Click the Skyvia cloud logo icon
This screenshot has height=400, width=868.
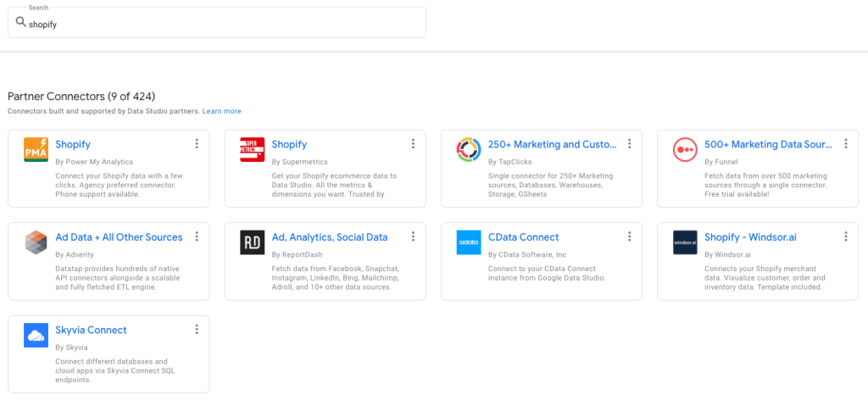36,336
